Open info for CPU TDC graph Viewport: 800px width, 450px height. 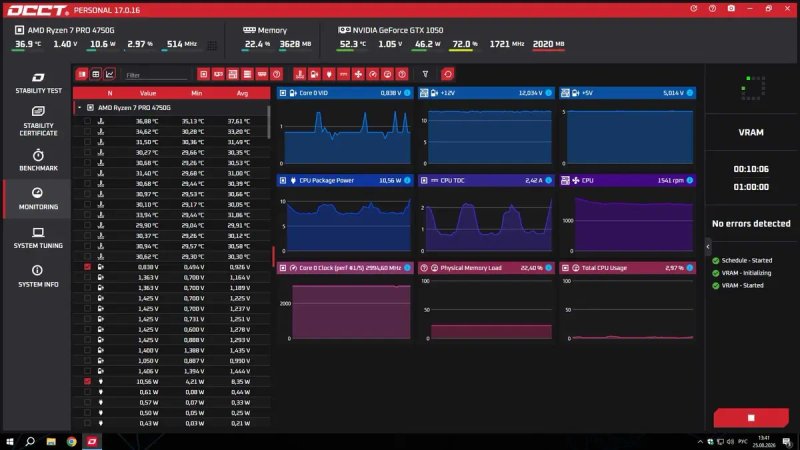click(x=548, y=180)
